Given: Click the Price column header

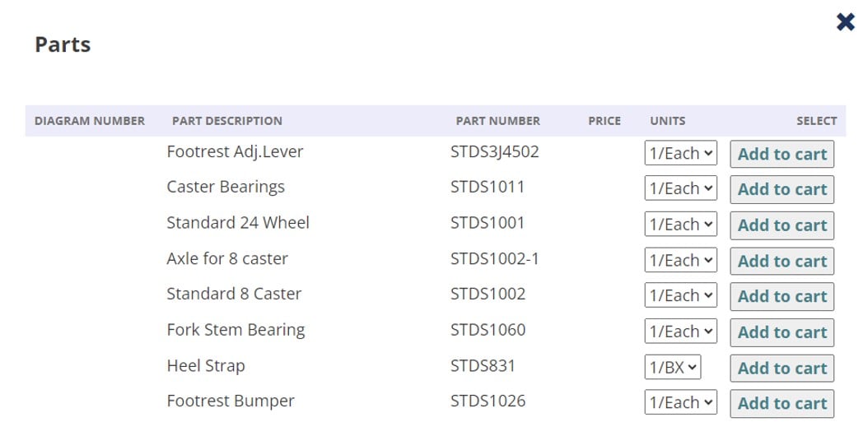Looking at the screenshot, I should pyautogui.click(x=604, y=121).
